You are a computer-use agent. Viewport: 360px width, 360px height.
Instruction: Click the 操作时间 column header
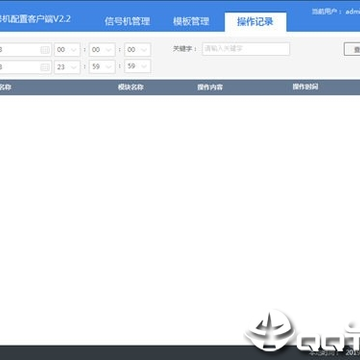coord(305,87)
